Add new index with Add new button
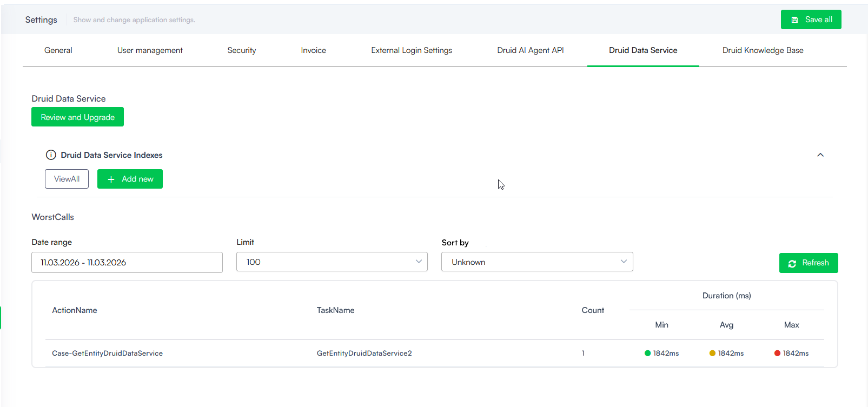 click(x=130, y=179)
